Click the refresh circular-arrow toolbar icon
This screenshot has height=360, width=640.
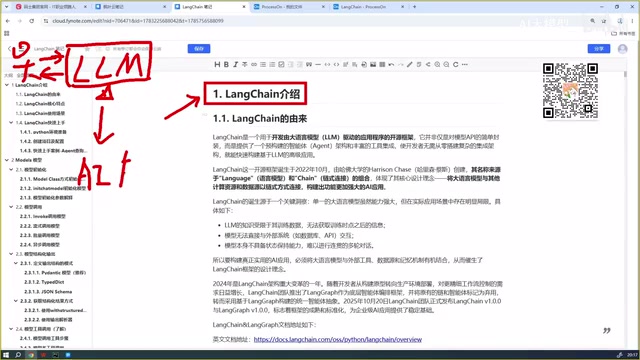tap(456, 64)
